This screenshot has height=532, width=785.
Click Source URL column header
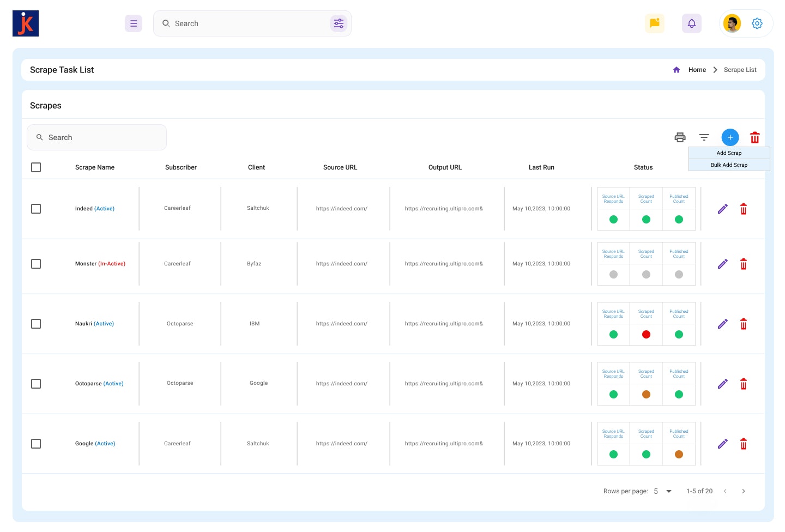[x=340, y=167]
